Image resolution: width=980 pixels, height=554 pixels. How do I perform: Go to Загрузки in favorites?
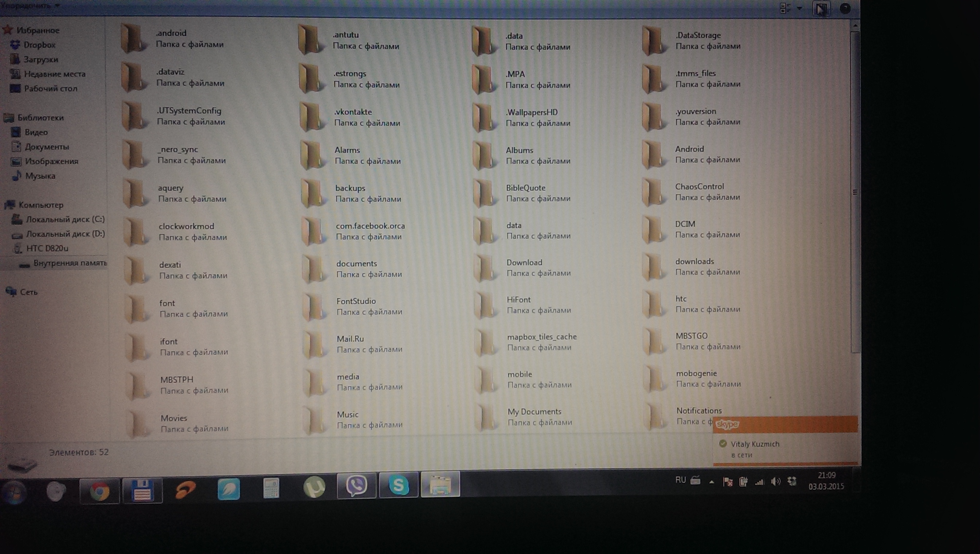[41, 59]
